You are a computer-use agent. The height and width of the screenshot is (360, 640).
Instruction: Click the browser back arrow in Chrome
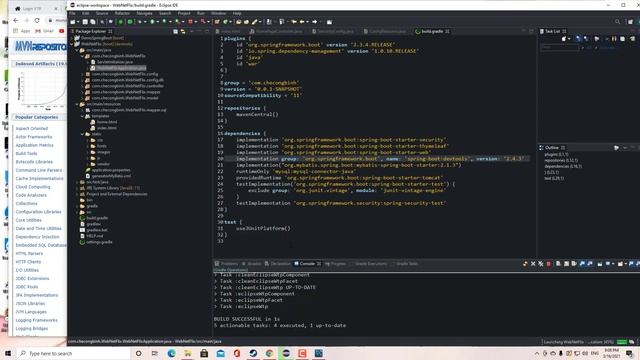(16, 20)
